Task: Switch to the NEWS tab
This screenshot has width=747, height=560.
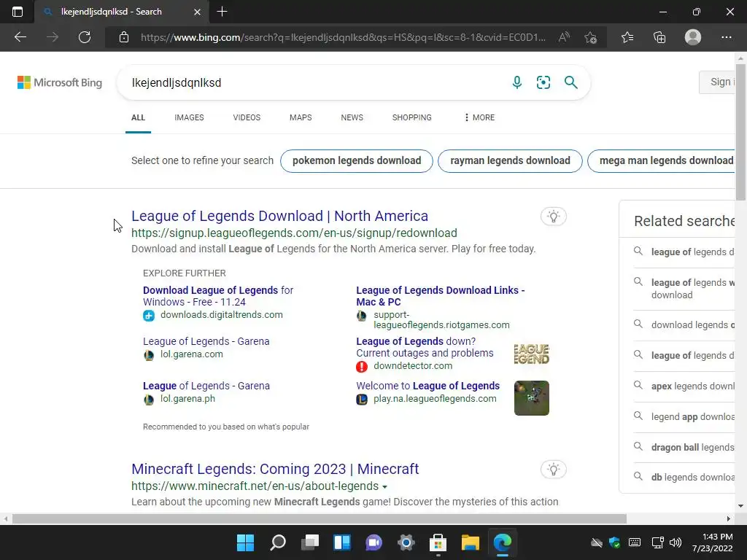Action: 352,117
